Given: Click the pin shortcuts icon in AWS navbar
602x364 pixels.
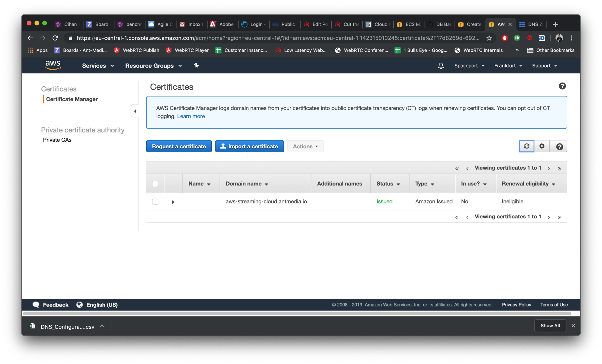Looking at the screenshot, I should coord(196,65).
